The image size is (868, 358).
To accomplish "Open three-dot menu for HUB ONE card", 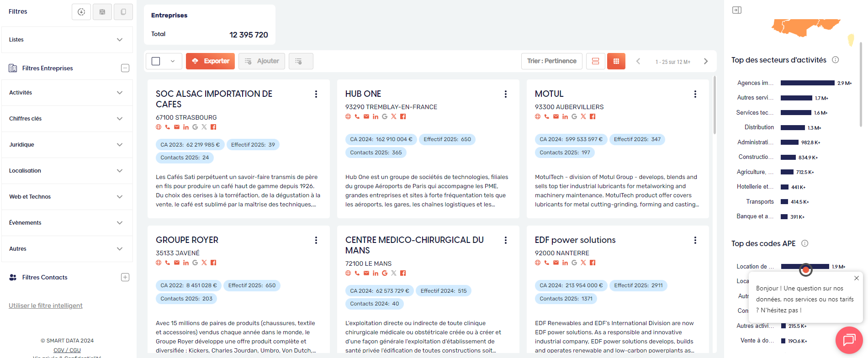I will (505, 94).
